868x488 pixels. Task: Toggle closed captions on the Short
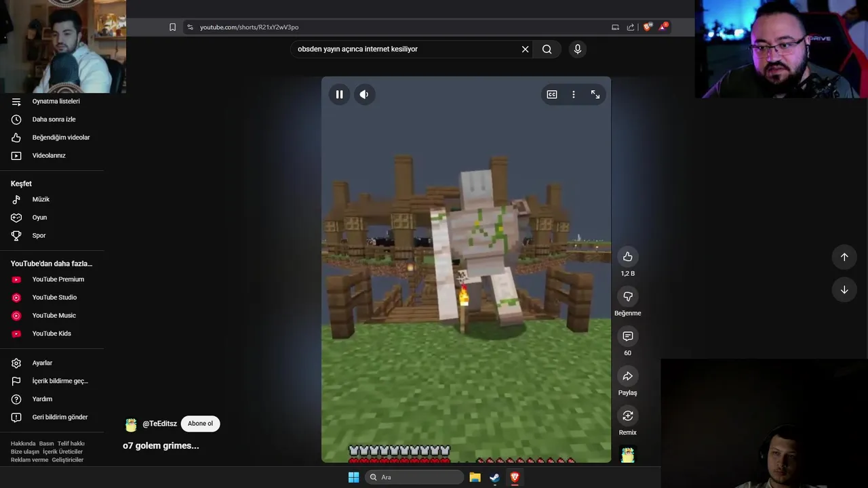click(x=552, y=94)
